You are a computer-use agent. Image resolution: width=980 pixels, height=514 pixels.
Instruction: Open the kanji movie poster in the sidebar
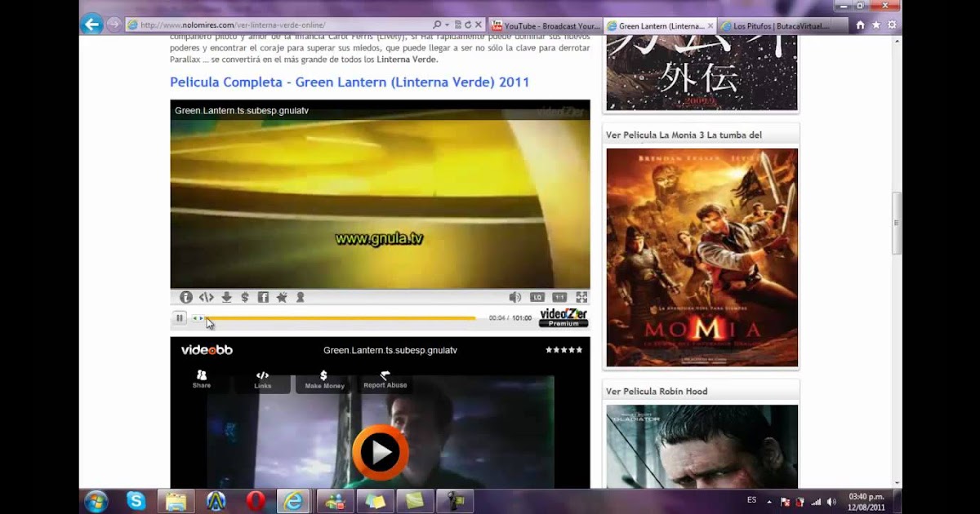pyautogui.click(x=702, y=73)
